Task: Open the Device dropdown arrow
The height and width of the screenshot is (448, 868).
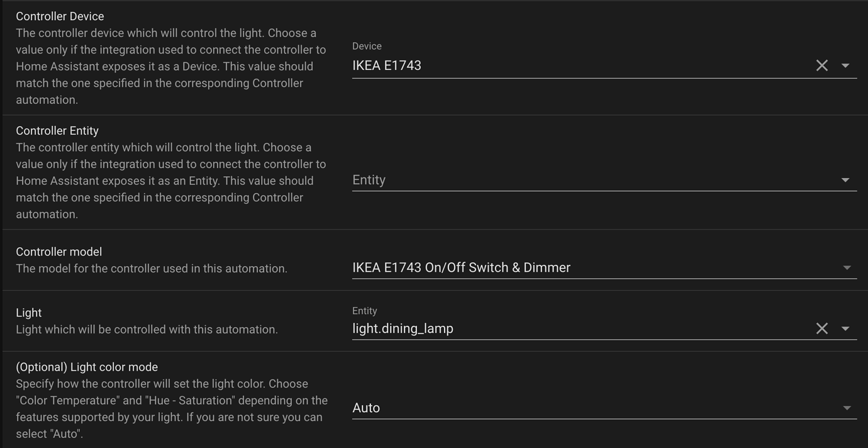Action: [x=846, y=65]
